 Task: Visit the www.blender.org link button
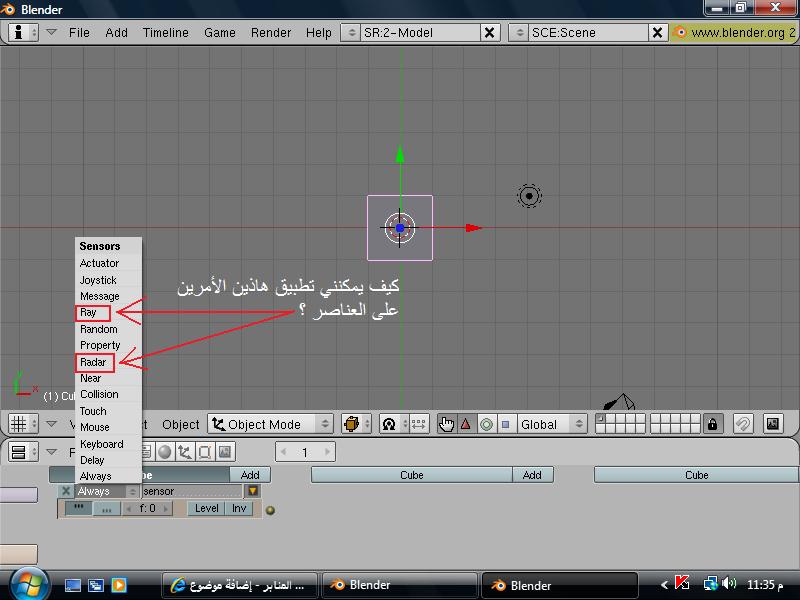pos(735,33)
